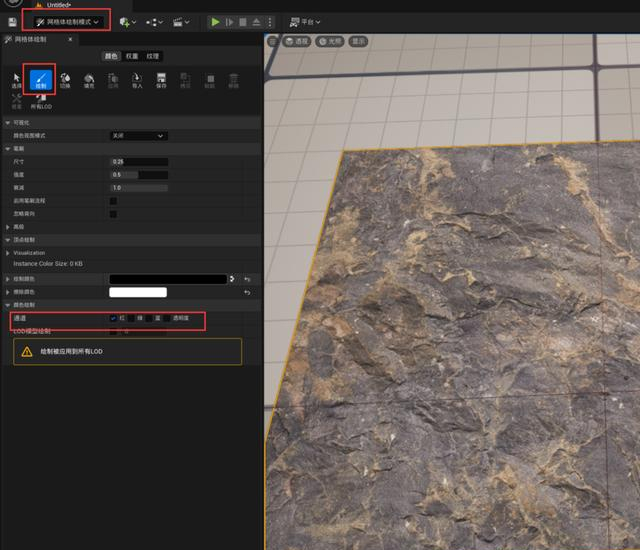Click the brush strength slider 0.5
This screenshot has width=640, height=550.
tap(139, 175)
